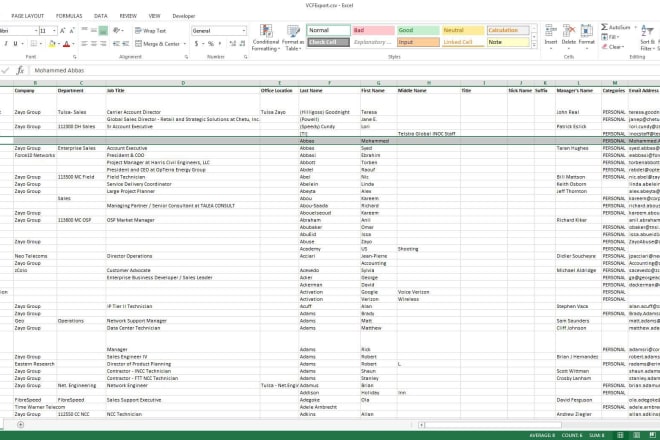
Task: Click the AutoSum icon
Action: coord(603,27)
